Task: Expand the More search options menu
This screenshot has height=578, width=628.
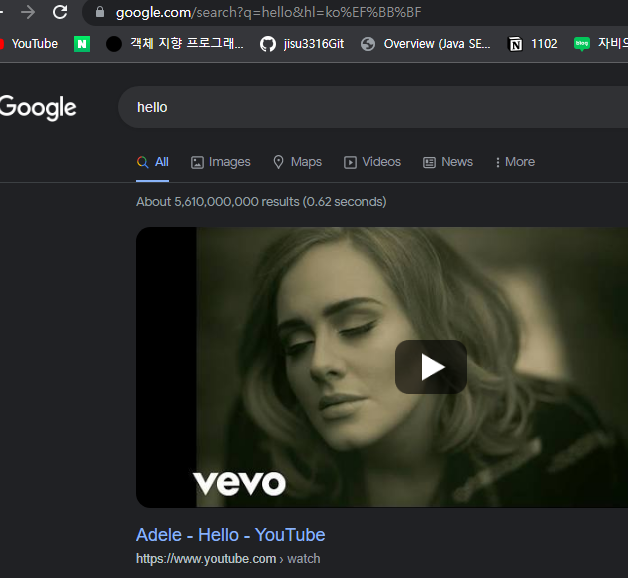Action: [515, 162]
